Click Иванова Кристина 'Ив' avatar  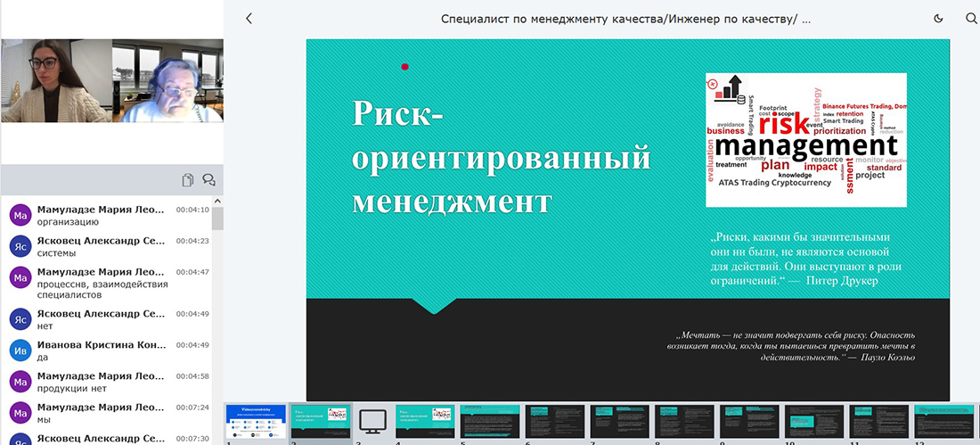click(x=20, y=350)
